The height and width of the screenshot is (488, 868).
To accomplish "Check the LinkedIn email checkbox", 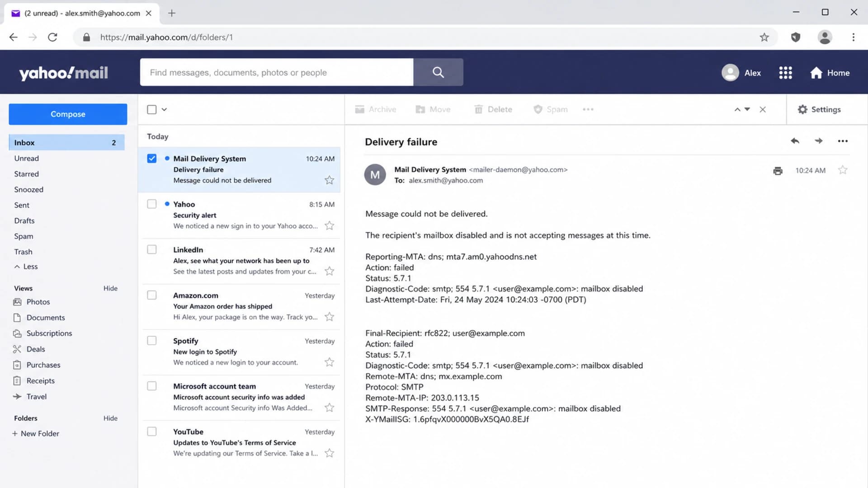I will coord(152,249).
